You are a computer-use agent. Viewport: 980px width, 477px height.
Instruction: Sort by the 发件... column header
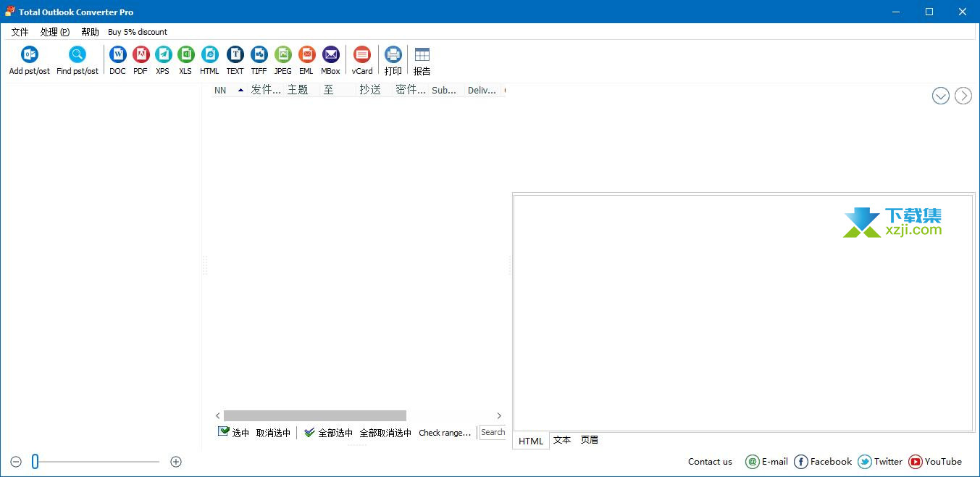[266, 90]
